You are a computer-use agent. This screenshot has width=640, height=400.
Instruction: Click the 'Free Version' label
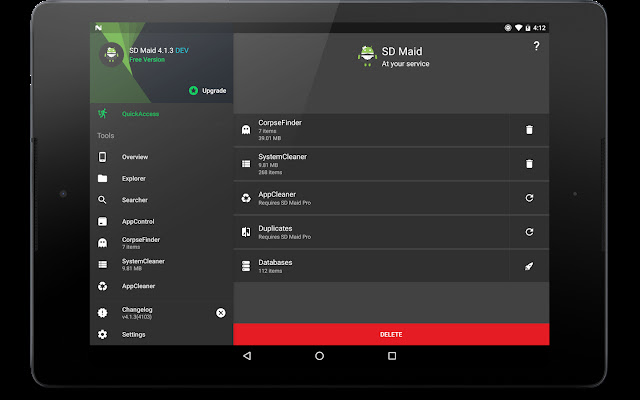point(147,60)
